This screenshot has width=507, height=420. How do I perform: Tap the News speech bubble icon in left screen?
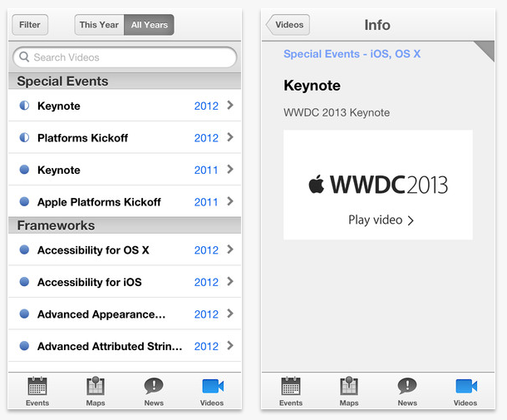pos(154,387)
